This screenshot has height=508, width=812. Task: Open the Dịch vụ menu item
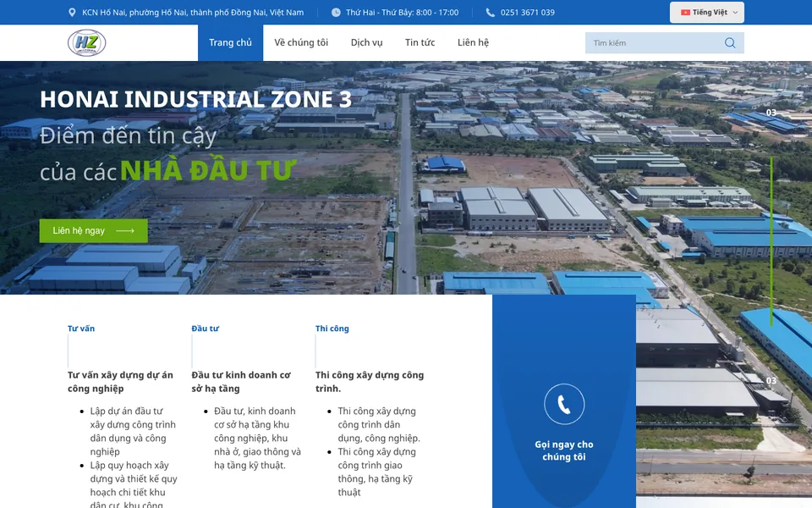[366, 42]
